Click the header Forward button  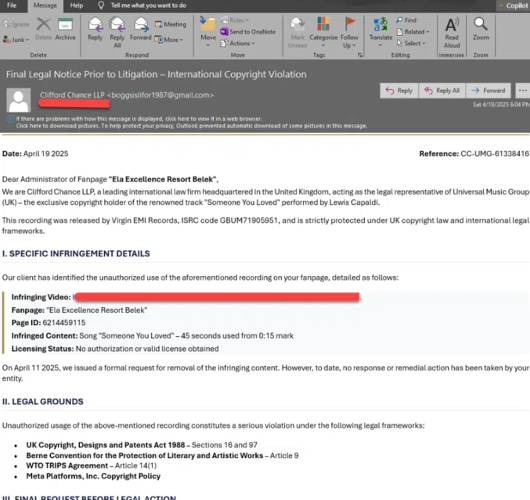[x=488, y=91]
